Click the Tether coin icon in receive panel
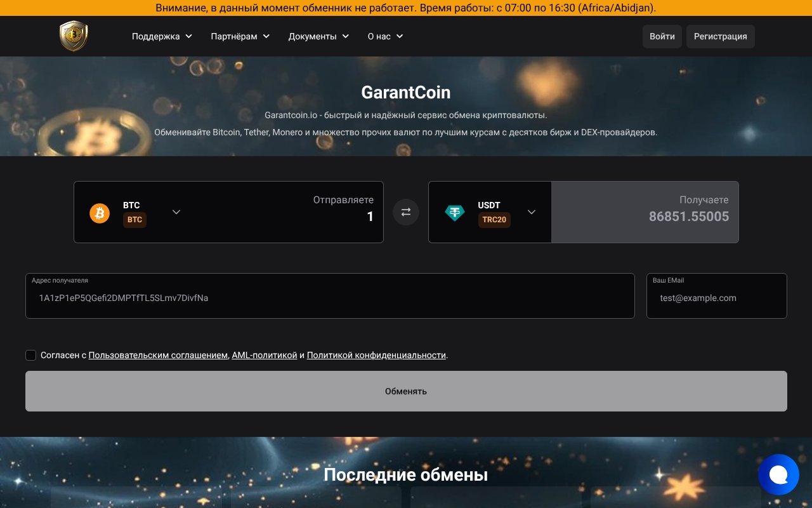The image size is (812, 508). [455, 213]
